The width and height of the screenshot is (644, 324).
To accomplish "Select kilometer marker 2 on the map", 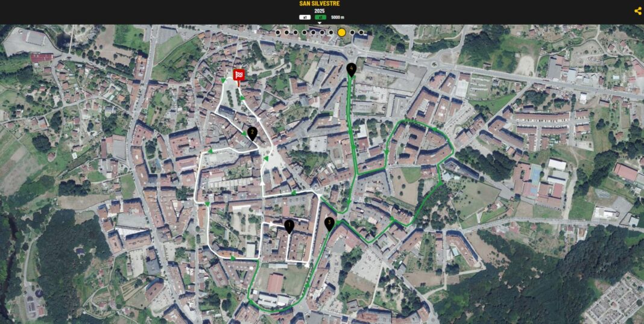I will tap(252, 134).
